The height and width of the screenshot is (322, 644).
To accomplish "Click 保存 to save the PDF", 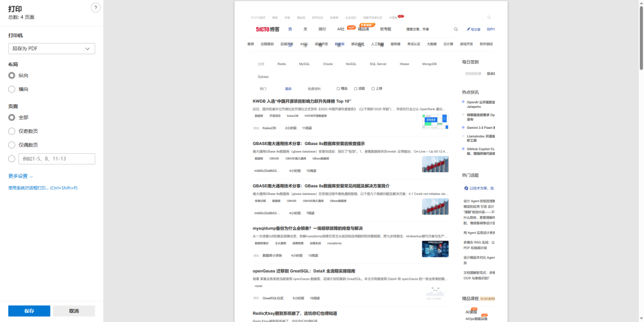I will 29,311.
